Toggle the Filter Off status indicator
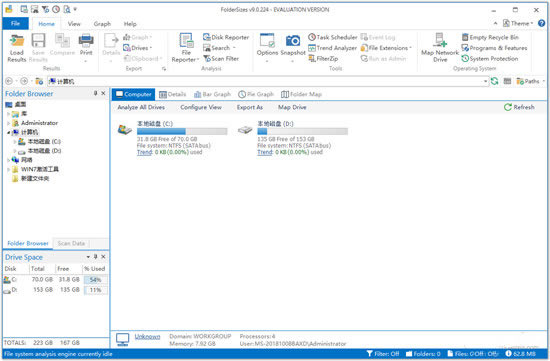This screenshot has width=550, height=361. click(x=383, y=354)
